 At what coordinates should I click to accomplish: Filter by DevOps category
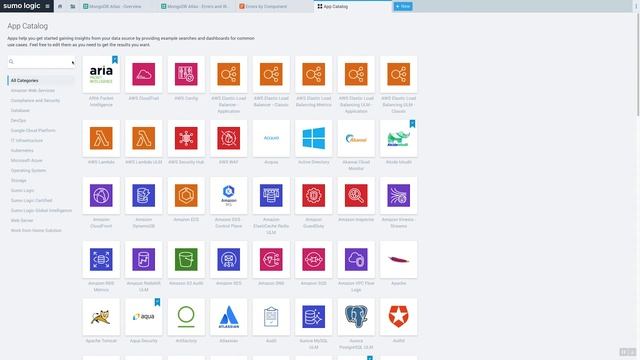pos(18,120)
